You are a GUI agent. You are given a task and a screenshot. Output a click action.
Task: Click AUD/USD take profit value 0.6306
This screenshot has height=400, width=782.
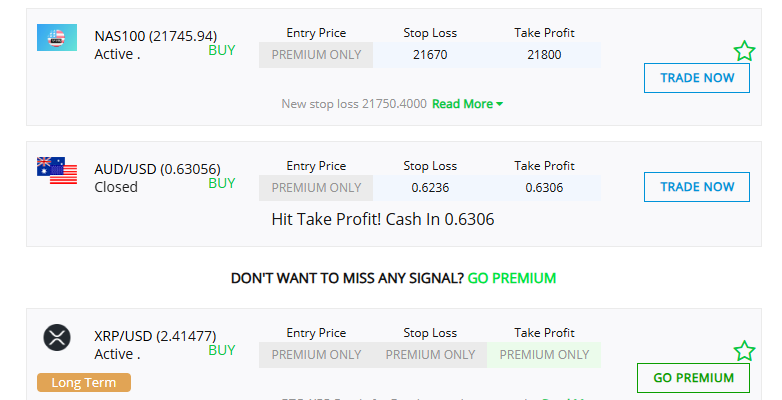tap(544, 187)
